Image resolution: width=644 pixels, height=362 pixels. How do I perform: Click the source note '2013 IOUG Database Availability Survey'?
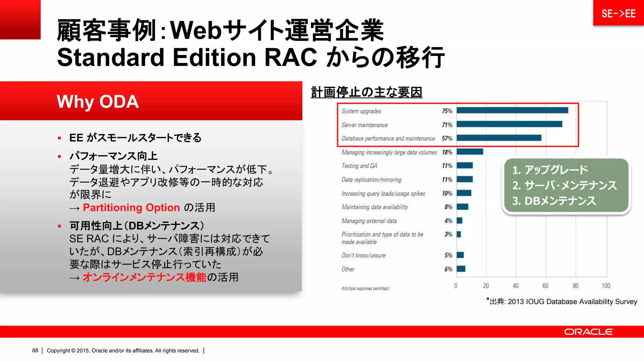coord(572,302)
